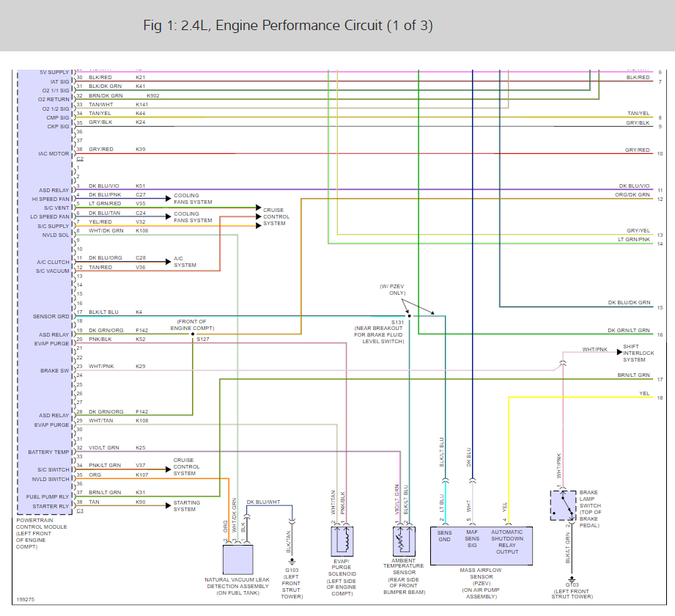
Task: Click the 'AMBIENT TEMPERATURE SENSOR' caption
Action: point(404,566)
